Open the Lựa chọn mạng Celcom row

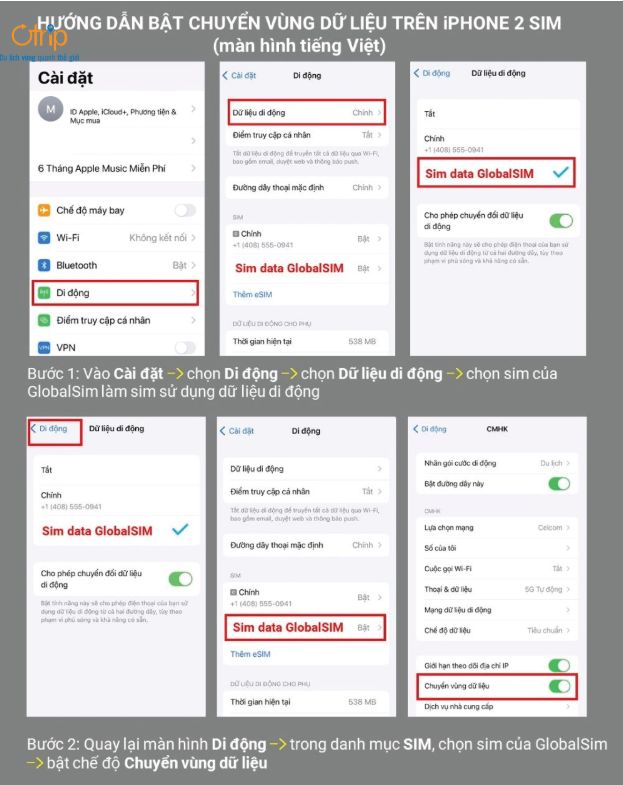coord(497,528)
